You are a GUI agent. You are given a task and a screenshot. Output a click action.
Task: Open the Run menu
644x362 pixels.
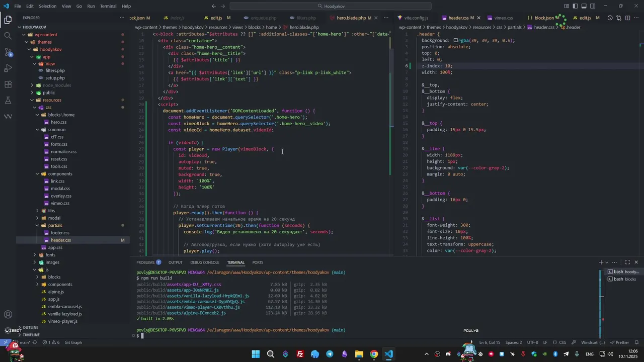pos(91,6)
